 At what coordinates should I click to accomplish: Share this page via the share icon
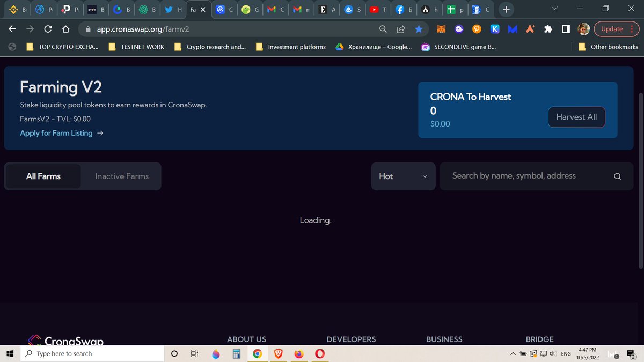401,29
